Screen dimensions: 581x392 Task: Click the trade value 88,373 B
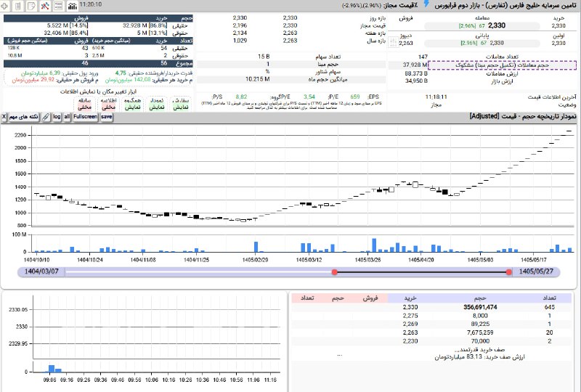click(416, 73)
